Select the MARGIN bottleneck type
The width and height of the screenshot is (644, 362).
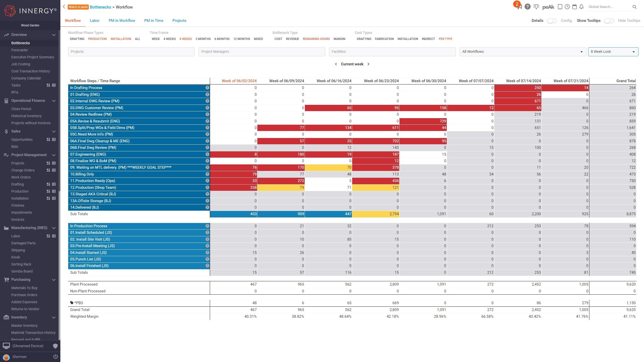click(x=339, y=39)
